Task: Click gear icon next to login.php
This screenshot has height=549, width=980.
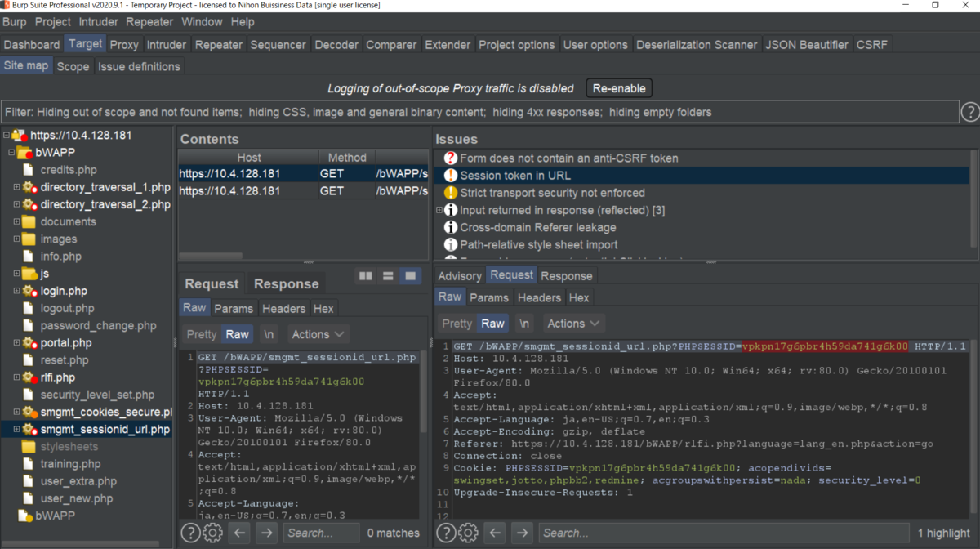Action: [29, 291]
